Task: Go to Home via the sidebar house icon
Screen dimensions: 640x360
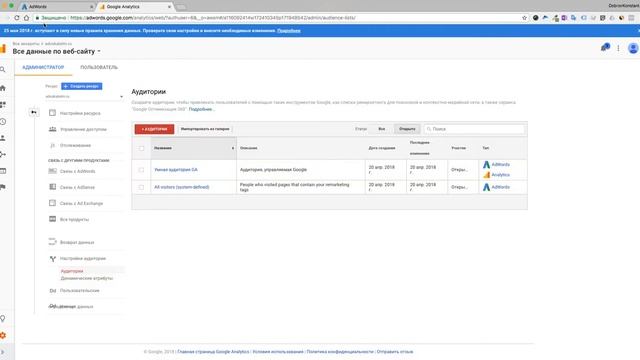Action: [x=3, y=88]
